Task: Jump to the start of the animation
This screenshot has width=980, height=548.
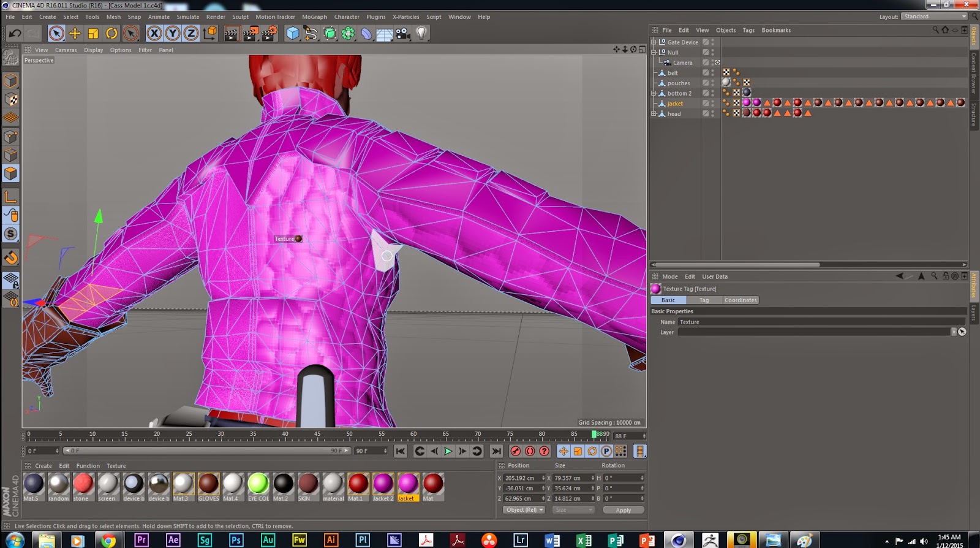Action: (x=401, y=451)
